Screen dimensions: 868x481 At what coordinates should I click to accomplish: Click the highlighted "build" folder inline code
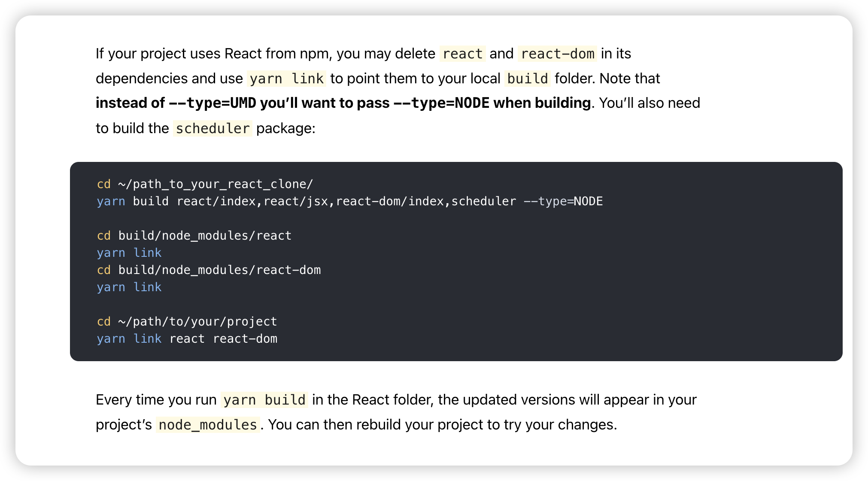tap(527, 79)
